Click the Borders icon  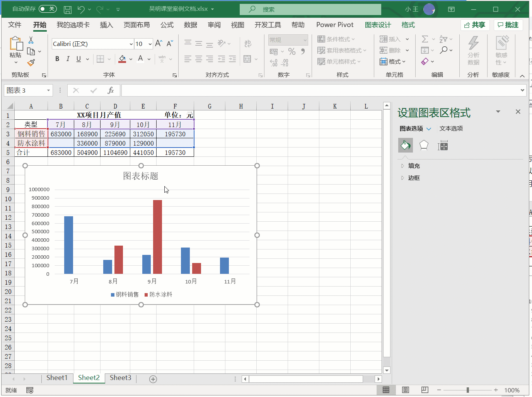(x=100, y=59)
